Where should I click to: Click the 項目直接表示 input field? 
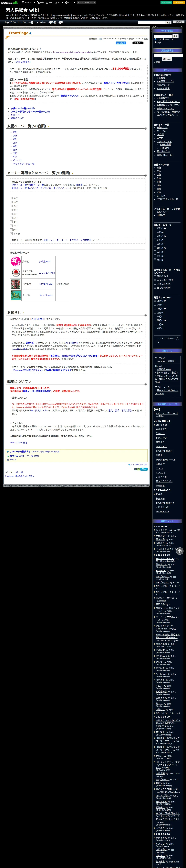point(168,56)
